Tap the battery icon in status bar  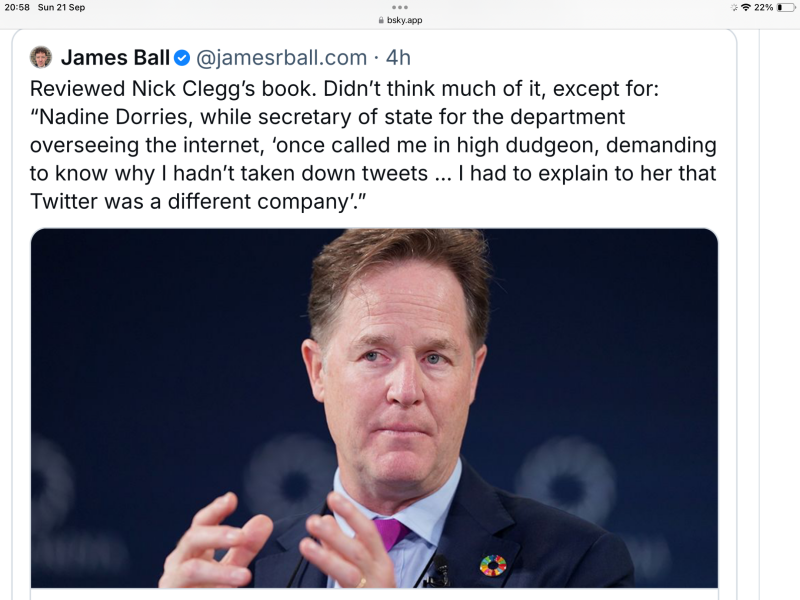click(x=785, y=7)
